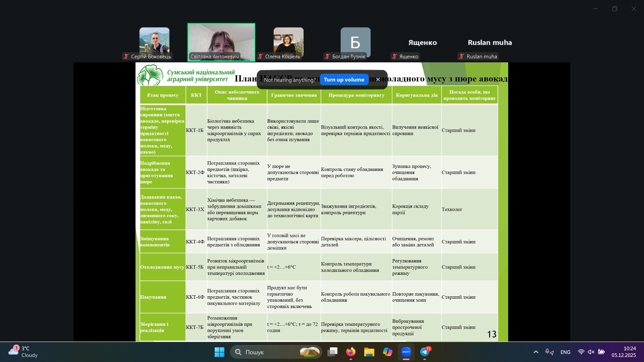The height and width of the screenshot is (362, 644).
Task: Expand hidden system tray icons chevron
Action: click(536, 352)
